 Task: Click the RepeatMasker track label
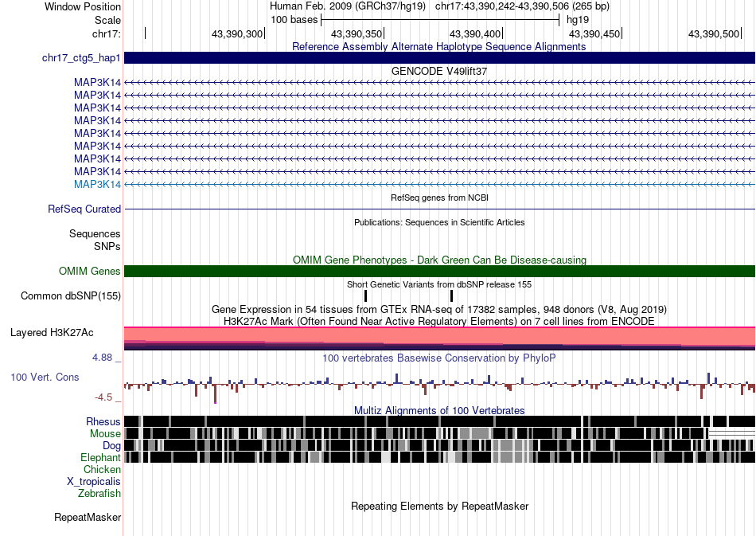point(88,518)
